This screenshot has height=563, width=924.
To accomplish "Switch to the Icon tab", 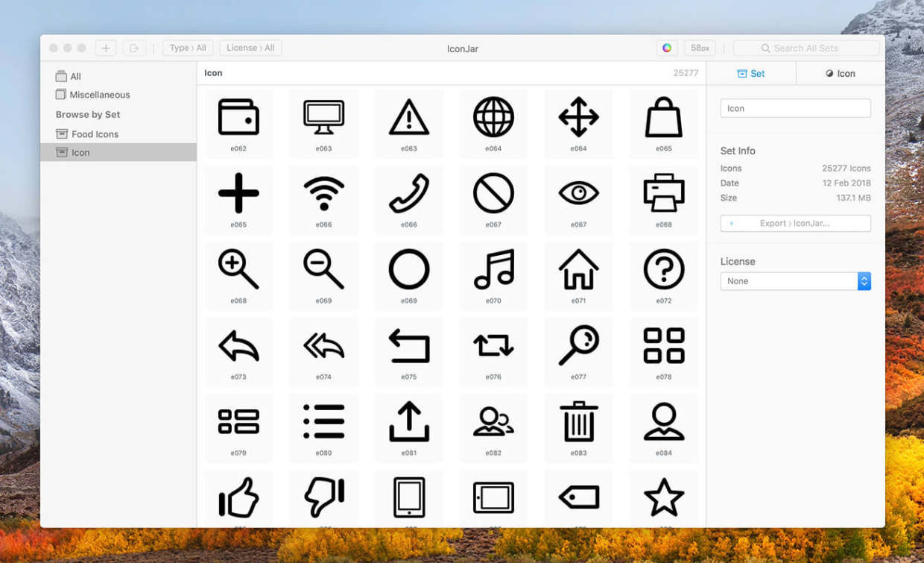I will pyautogui.click(x=841, y=73).
